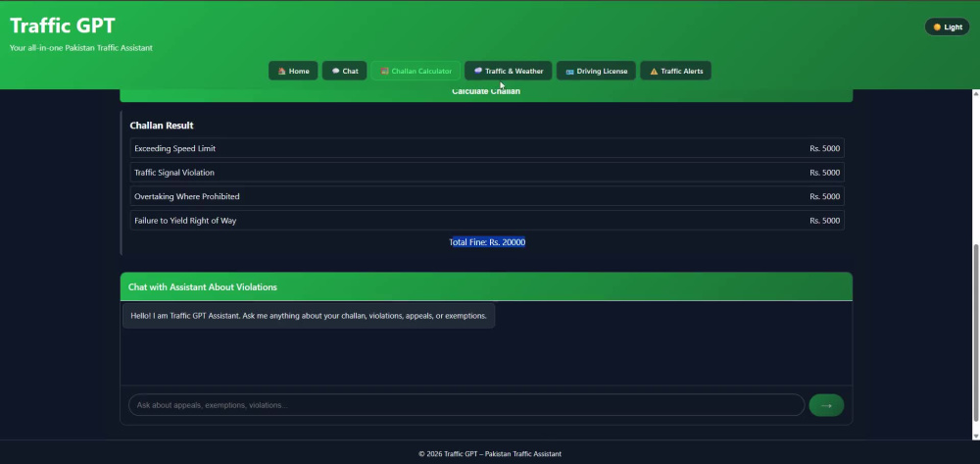Screen dimensions: 980x464
Task: Click the warning triangle icon on Traffic Alerts
Action: point(654,72)
